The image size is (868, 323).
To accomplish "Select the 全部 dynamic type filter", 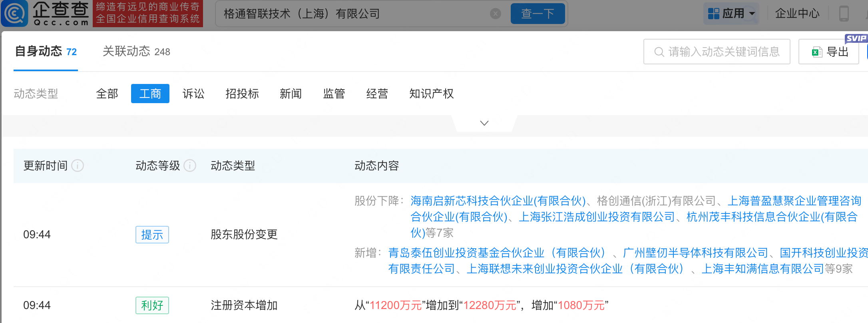I will [107, 94].
